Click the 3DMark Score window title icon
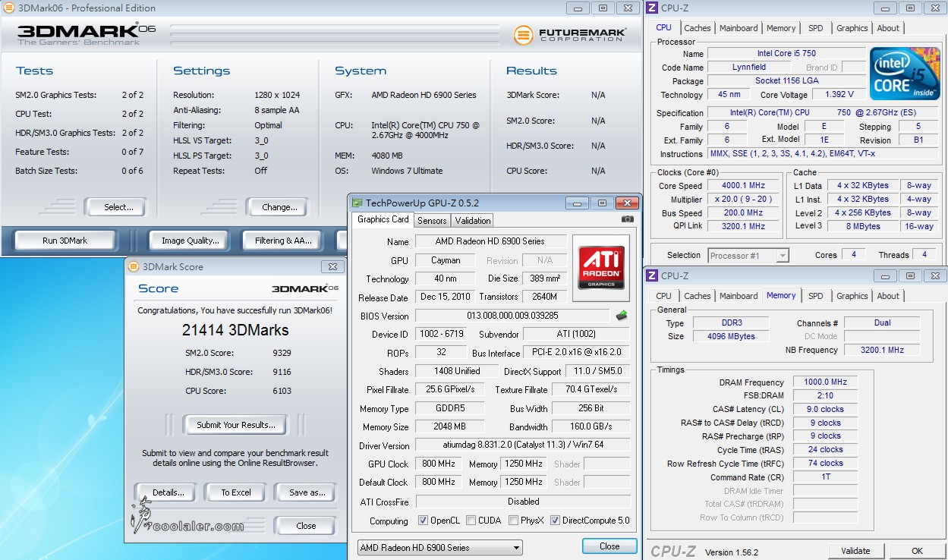 pyautogui.click(x=134, y=266)
